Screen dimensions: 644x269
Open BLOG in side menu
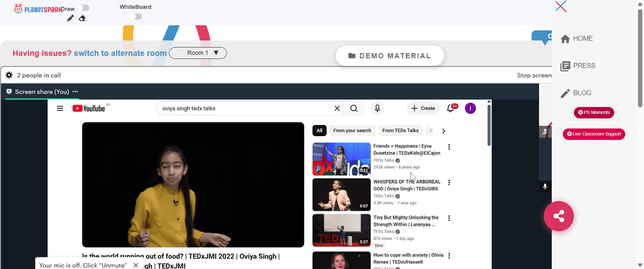tap(576, 93)
